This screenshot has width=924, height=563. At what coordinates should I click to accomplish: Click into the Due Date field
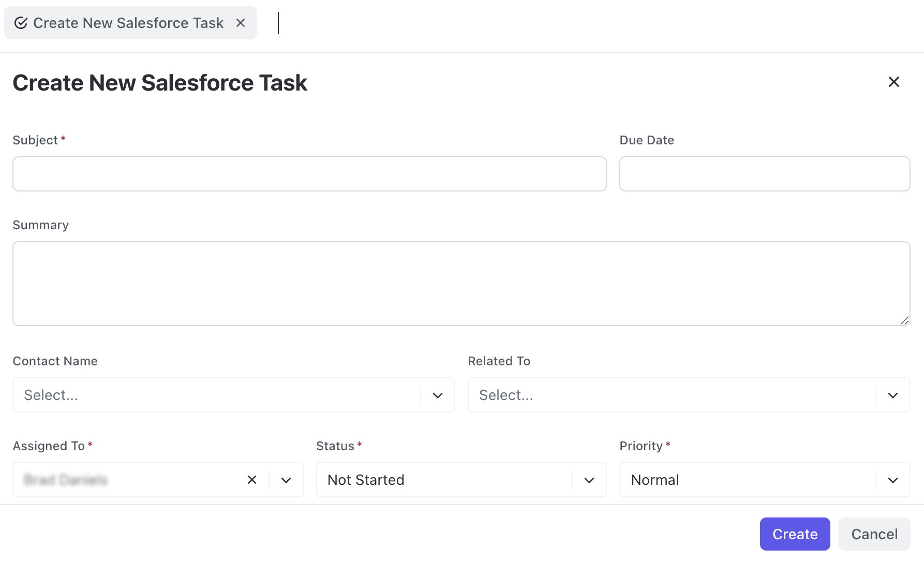764,174
